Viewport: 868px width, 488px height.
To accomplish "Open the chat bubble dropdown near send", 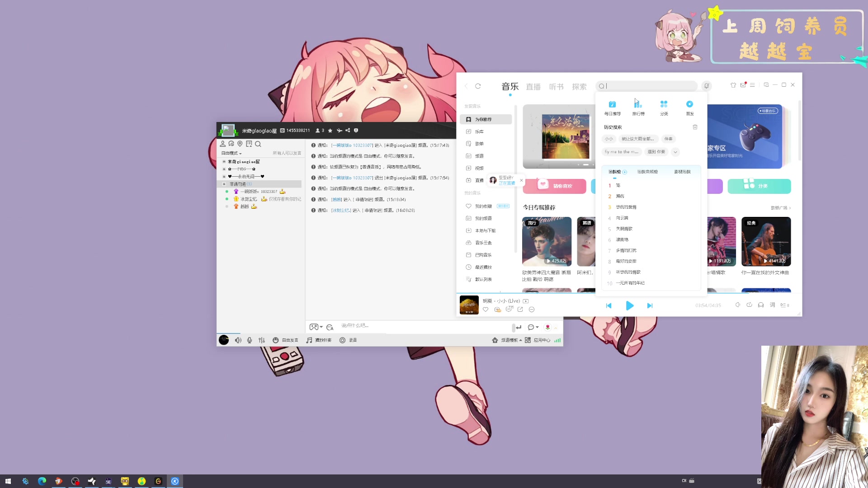I will tap(533, 327).
